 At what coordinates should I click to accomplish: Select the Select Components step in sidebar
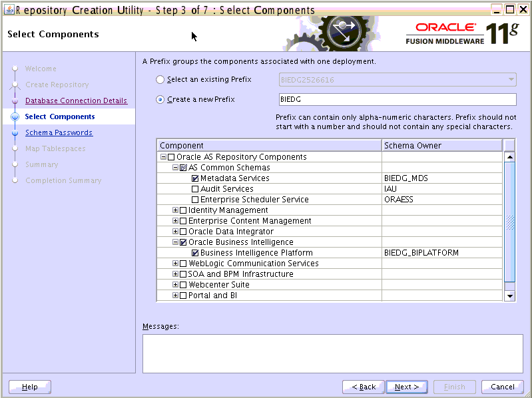point(60,116)
